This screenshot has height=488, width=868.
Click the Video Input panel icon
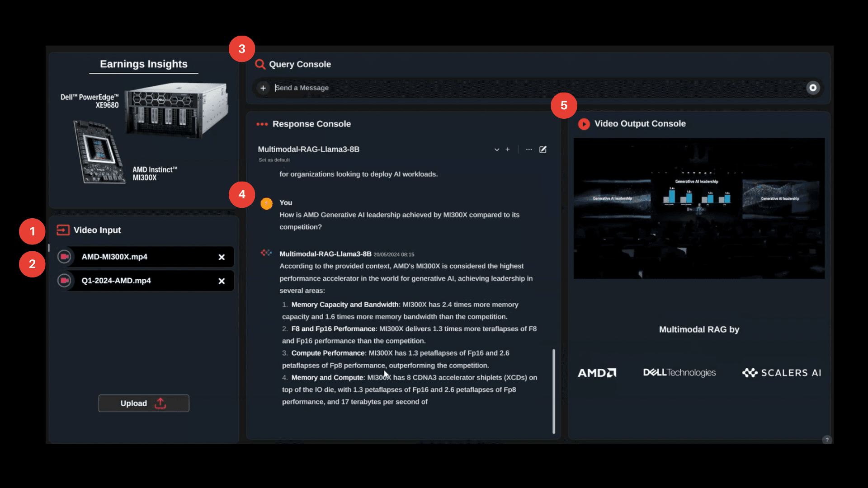point(63,230)
